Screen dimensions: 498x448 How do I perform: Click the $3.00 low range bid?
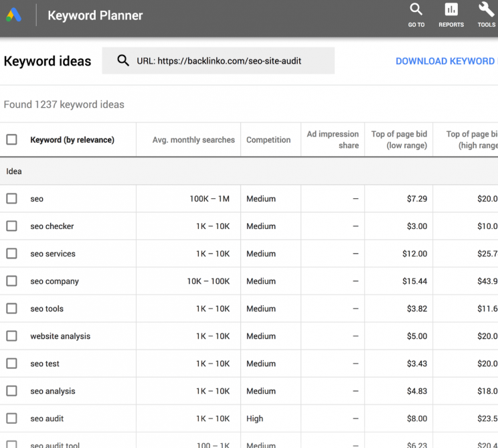pyautogui.click(x=417, y=226)
